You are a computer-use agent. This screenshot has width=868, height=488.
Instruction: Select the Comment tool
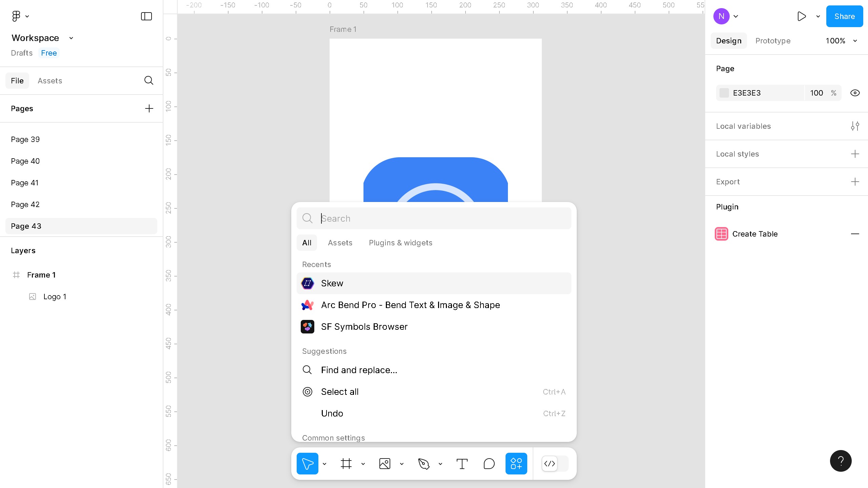tap(489, 463)
